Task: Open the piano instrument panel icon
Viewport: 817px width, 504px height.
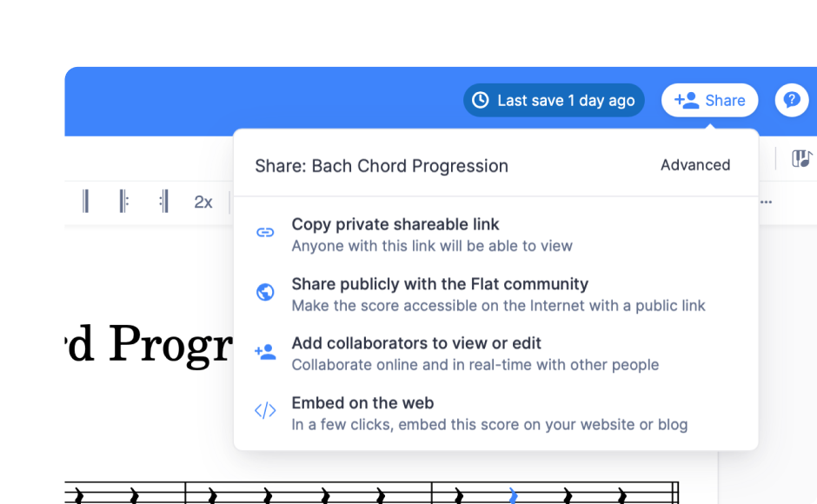Action: point(801,158)
